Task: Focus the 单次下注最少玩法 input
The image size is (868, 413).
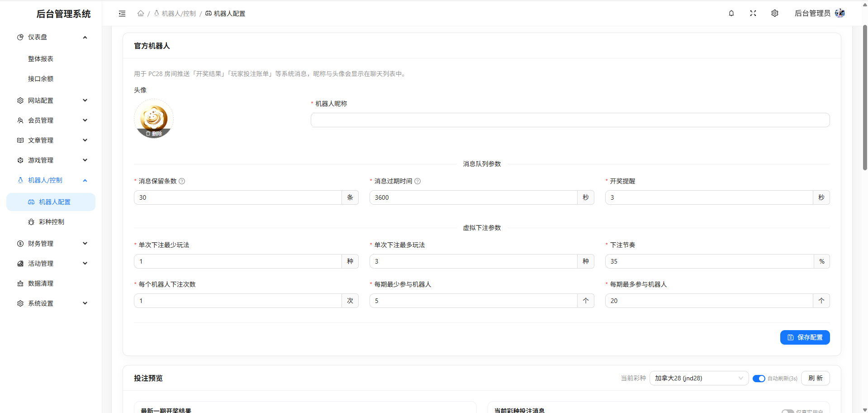Action: (238, 261)
